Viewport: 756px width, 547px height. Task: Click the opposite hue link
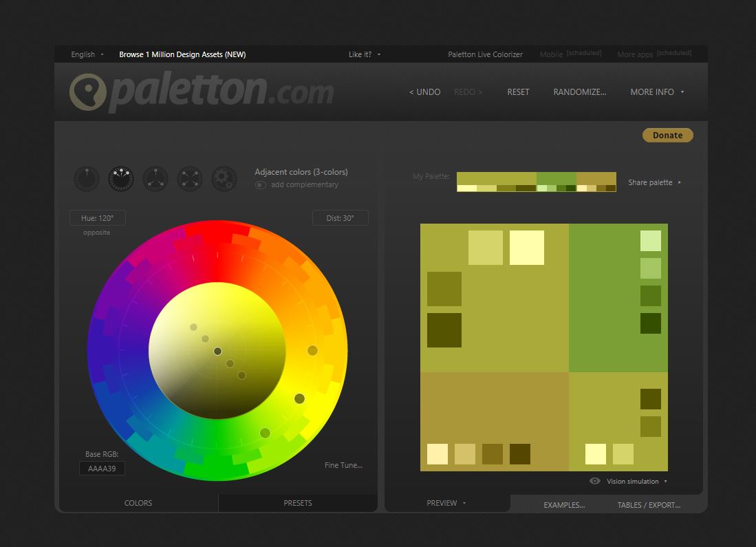click(x=96, y=233)
